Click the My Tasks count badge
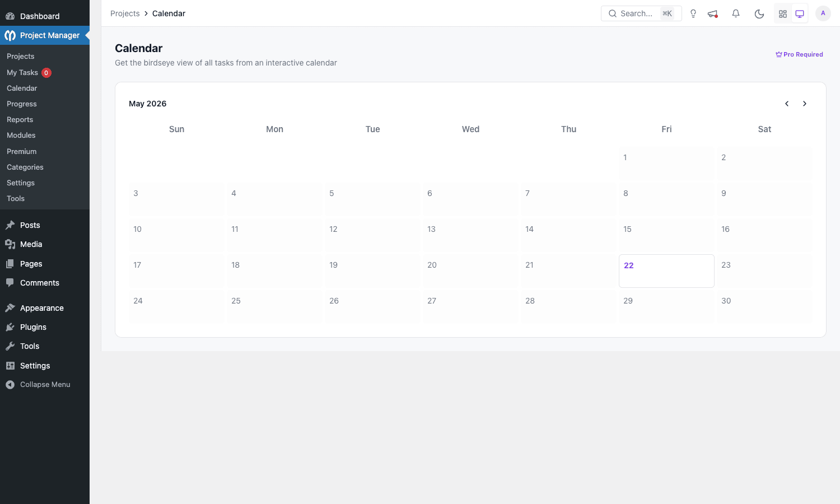840x504 pixels. point(46,73)
